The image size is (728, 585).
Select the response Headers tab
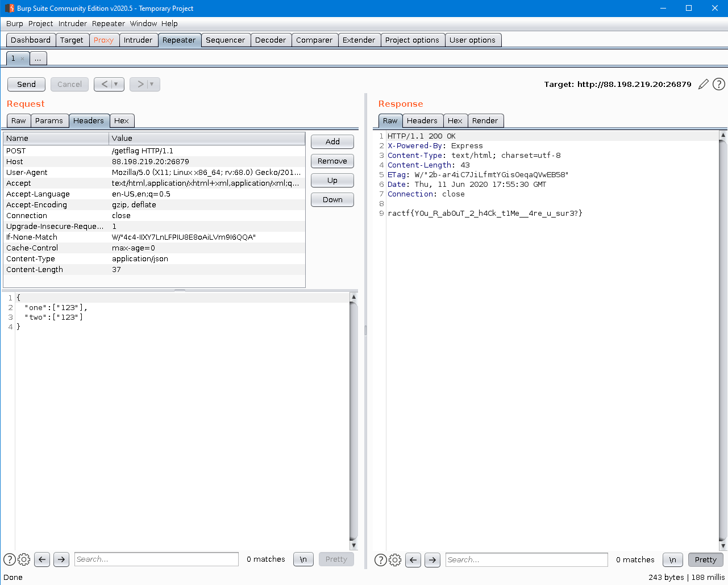coord(422,121)
